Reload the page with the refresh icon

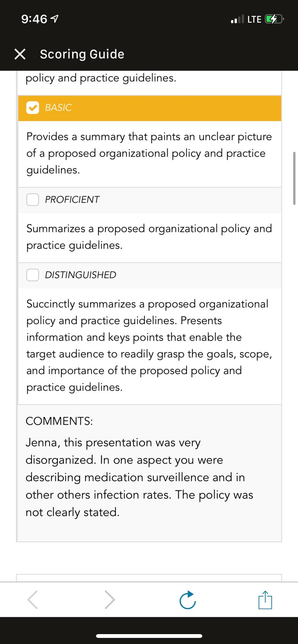(188, 600)
